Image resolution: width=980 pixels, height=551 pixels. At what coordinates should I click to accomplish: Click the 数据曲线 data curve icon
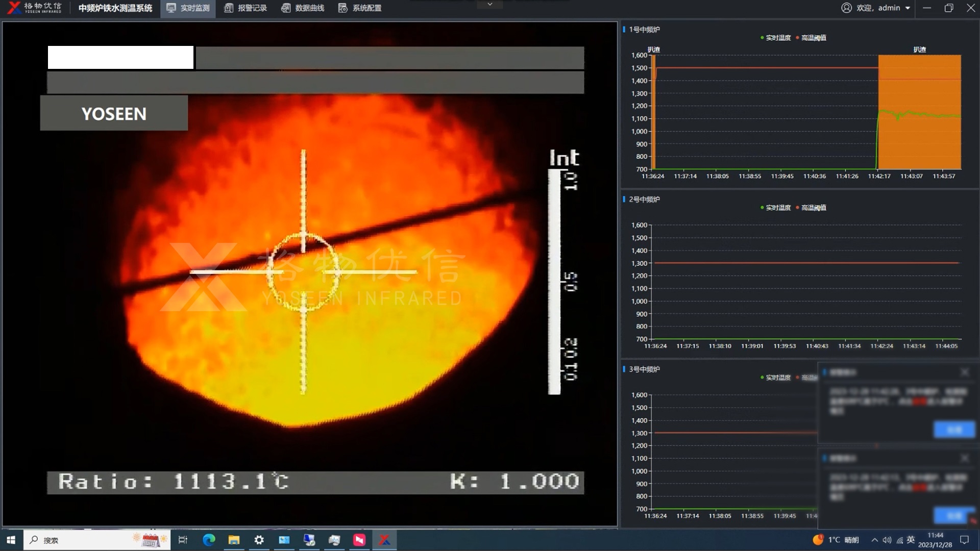point(286,8)
